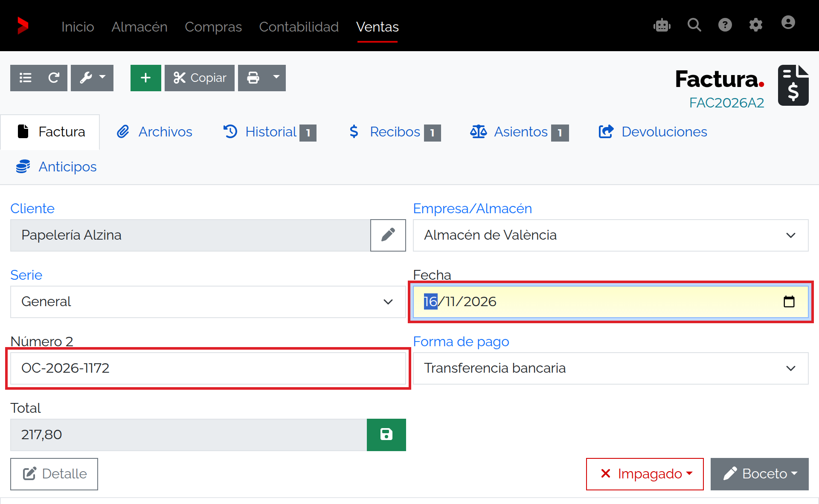Image resolution: width=819 pixels, height=504 pixels.
Task: Create a new invoice with plus button
Action: pyautogui.click(x=146, y=78)
